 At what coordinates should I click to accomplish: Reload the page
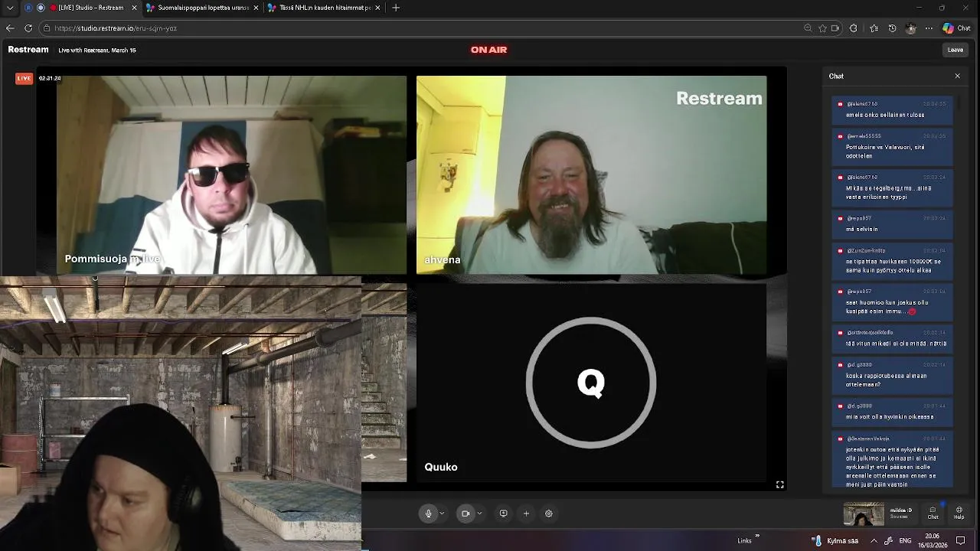28,28
